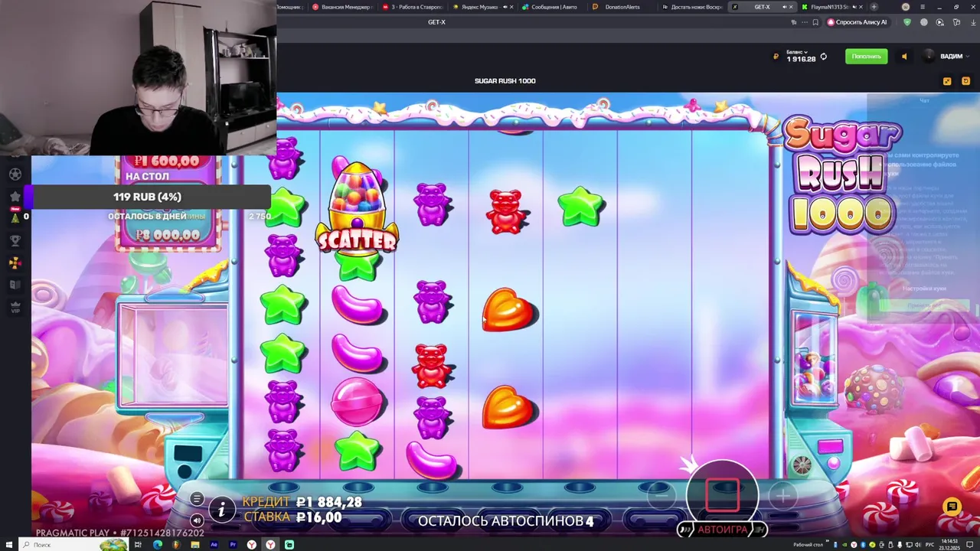The height and width of the screenshot is (551, 980).
Task: Open the book-shaped sidebar icon
Action: click(15, 285)
